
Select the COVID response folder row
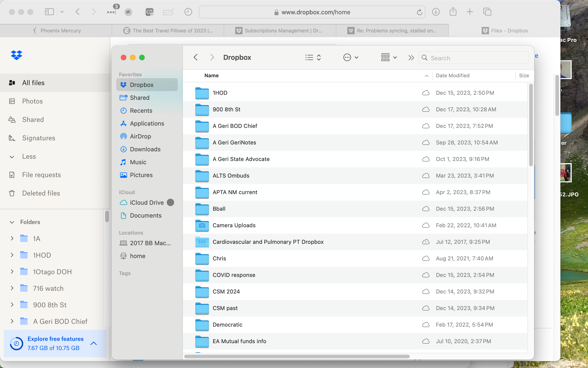pos(355,275)
